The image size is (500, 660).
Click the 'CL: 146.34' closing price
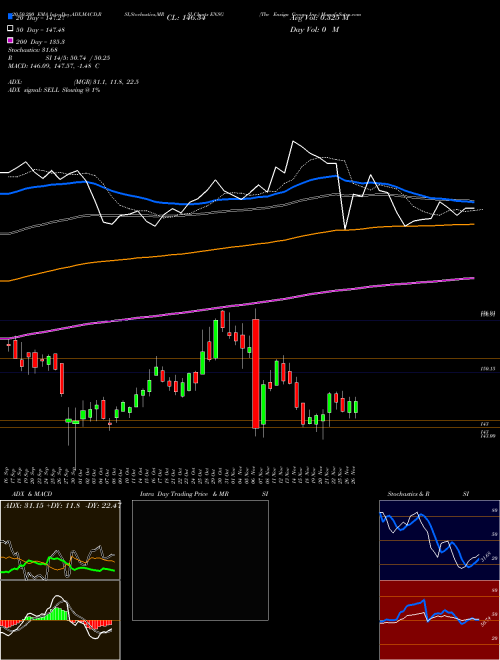point(186,18)
